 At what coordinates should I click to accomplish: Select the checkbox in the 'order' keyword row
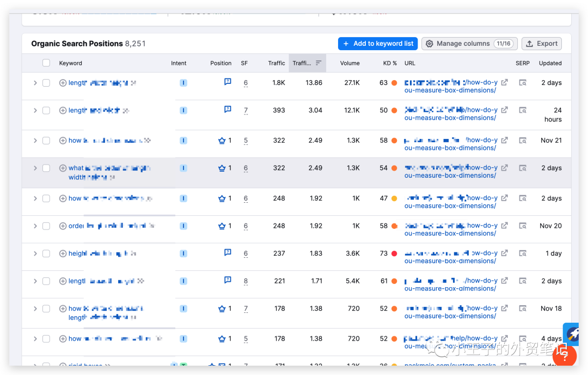(46, 226)
